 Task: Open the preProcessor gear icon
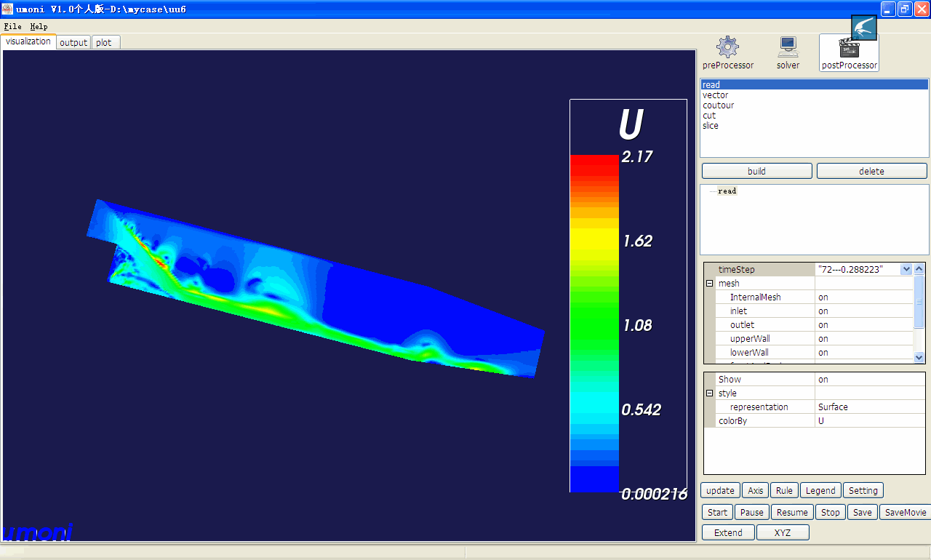tap(727, 48)
